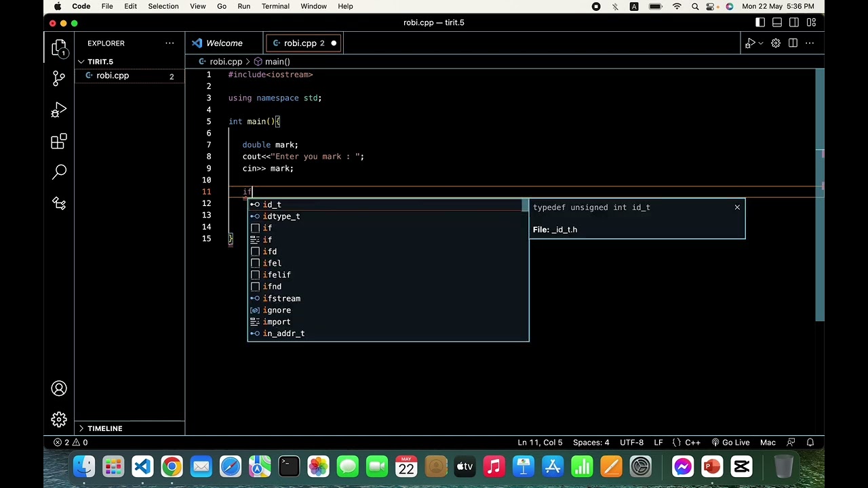Click the suggestion list scrollbar

click(x=526, y=205)
